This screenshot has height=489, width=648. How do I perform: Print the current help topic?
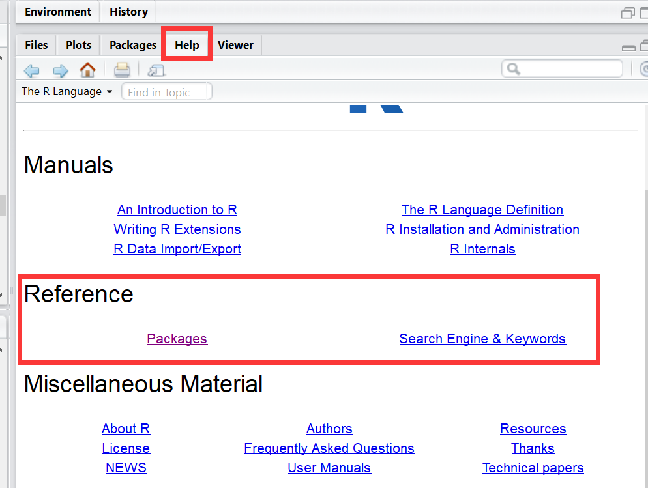click(122, 70)
